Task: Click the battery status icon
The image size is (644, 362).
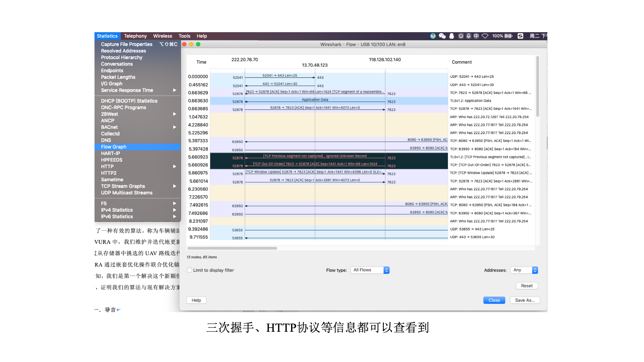Action: (x=508, y=36)
